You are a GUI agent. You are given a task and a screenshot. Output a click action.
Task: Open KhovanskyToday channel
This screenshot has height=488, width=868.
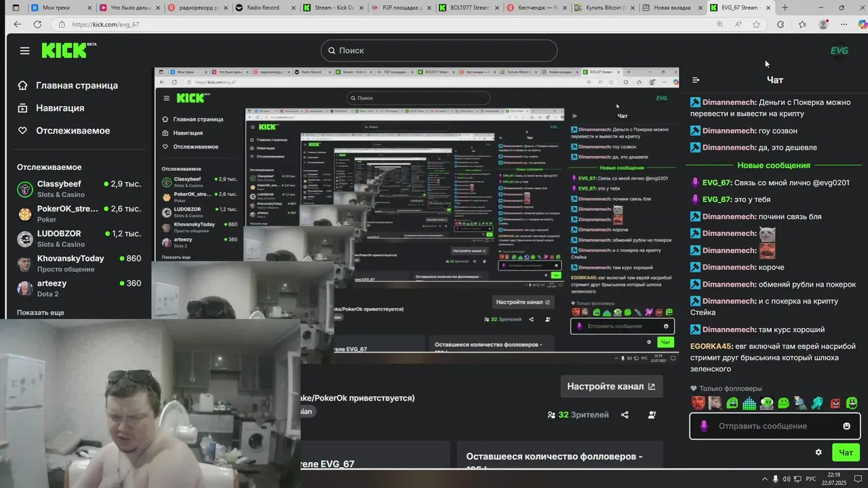click(x=79, y=263)
